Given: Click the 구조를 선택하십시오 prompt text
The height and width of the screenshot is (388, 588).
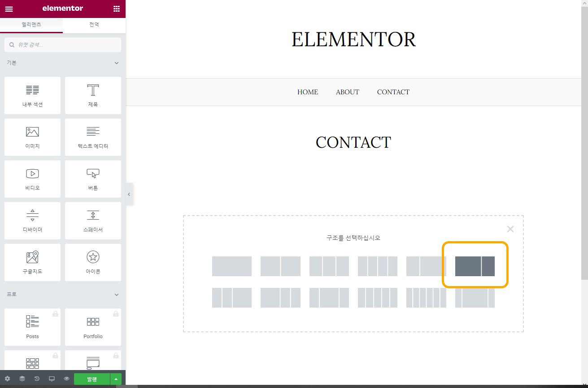Looking at the screenshot, I should [x=353, y=238].
